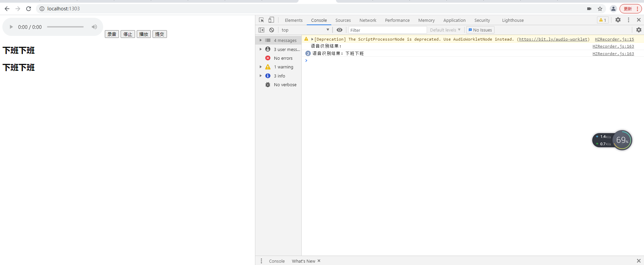Open the bit.ly/audio-worklet link
This screenshot has height=265, width=644.
click(553, 39)
